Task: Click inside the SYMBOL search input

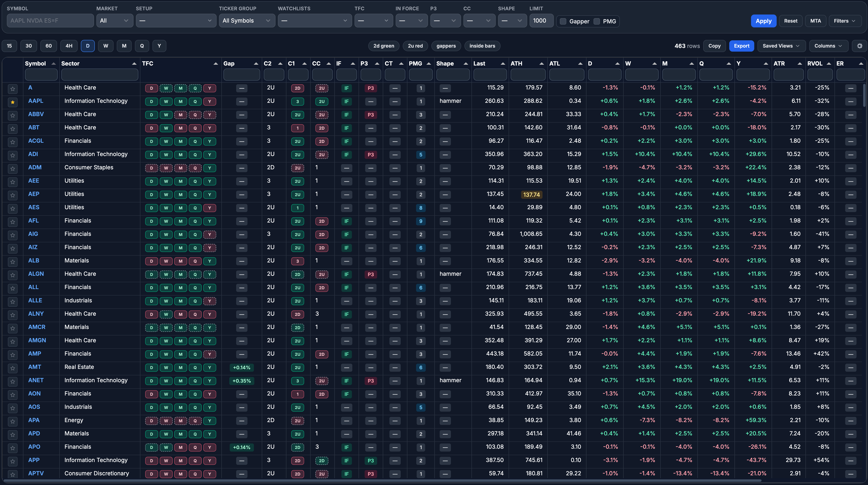Action: coord(50,21)
